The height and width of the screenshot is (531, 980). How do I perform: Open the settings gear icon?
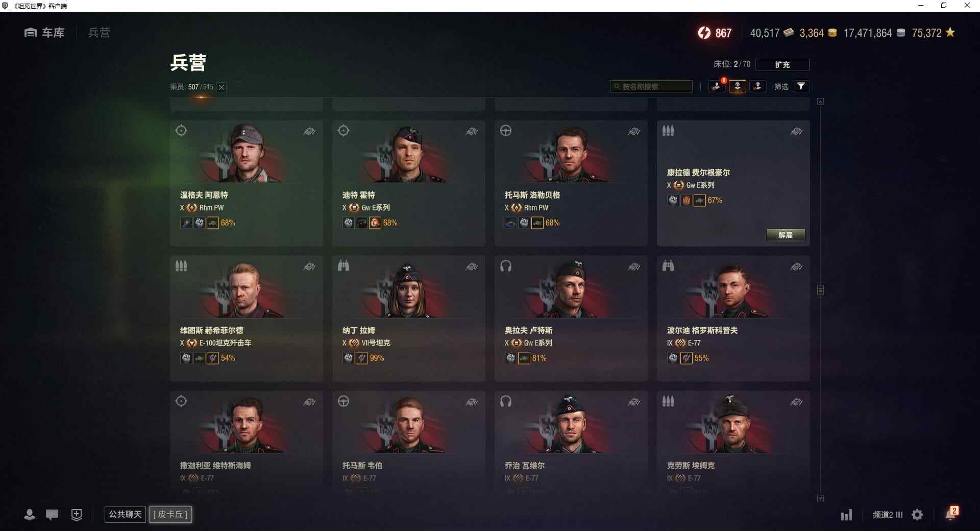tap(917, 515)
